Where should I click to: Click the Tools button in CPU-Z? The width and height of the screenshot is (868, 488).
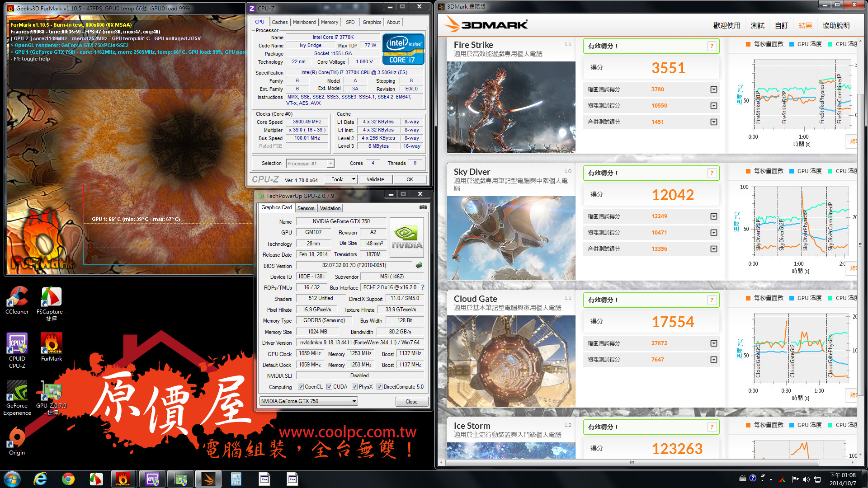tap(337, 179)
